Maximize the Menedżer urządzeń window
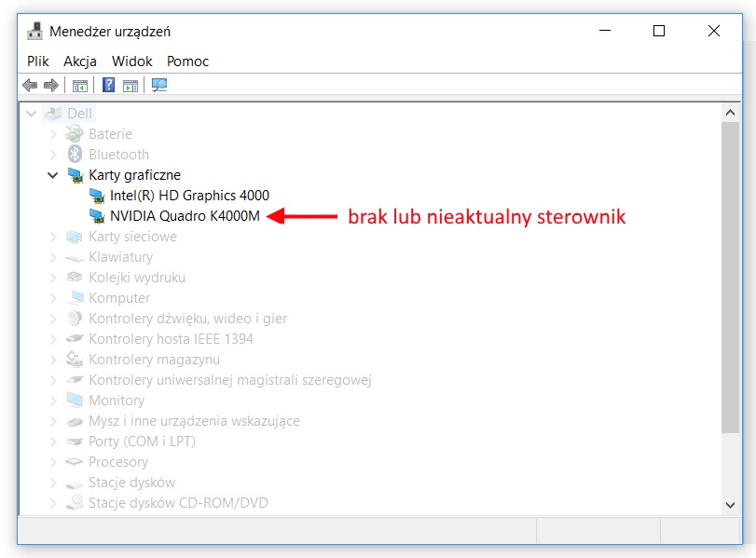Image resolution: width=756 pixels, height=558 pixels. [x=659, y=31]
